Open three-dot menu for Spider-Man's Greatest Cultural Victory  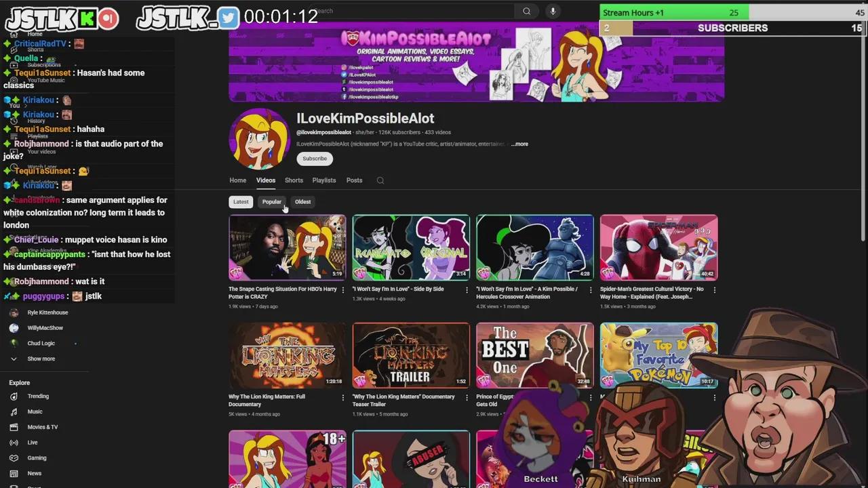714,290
